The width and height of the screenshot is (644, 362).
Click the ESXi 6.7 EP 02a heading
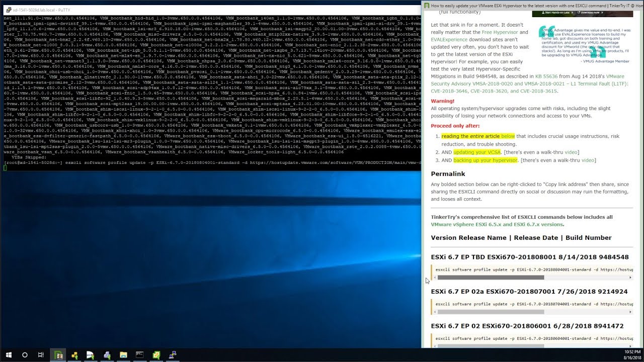tap(529, 292)
